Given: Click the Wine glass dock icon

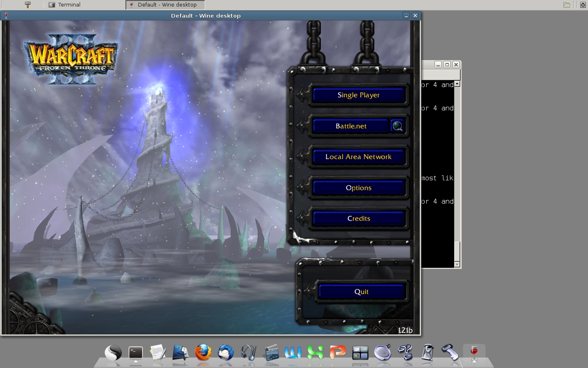Looking at the screenshot, I should (x=474, y=352).
